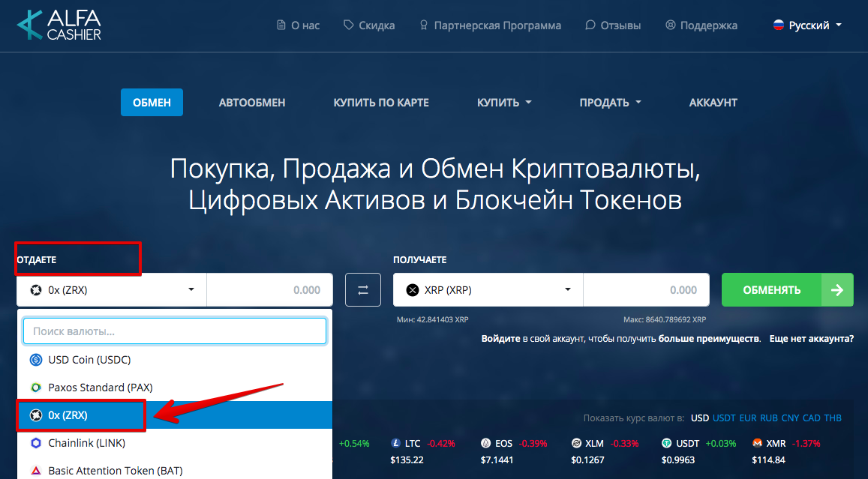Show rates in THB
The image size is (868, 479).
(833, 418)
